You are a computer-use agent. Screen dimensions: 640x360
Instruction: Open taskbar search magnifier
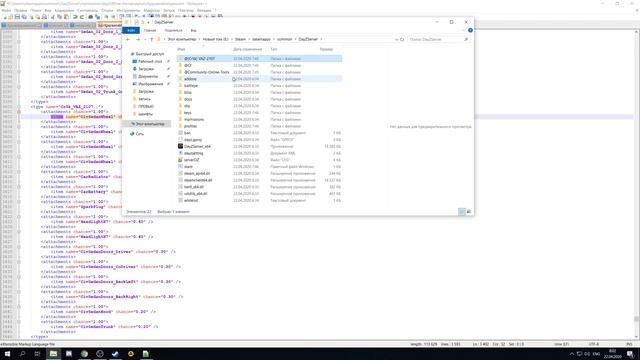22,353
